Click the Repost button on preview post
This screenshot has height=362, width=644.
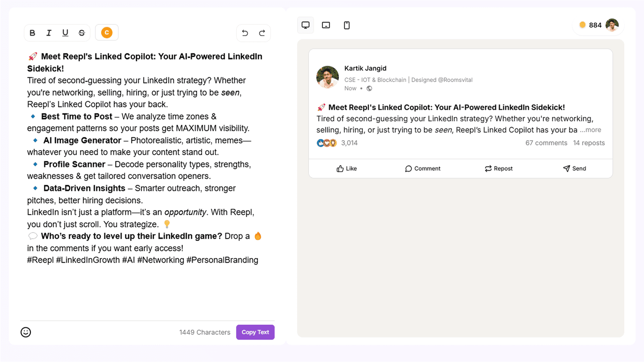pos(499,168)
